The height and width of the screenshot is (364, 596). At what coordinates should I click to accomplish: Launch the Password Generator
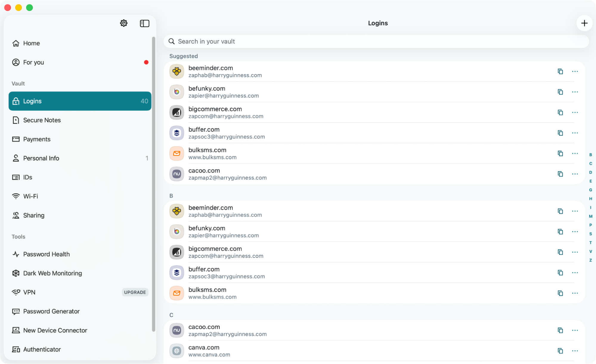pyautogui.click(x=51, y=311)
